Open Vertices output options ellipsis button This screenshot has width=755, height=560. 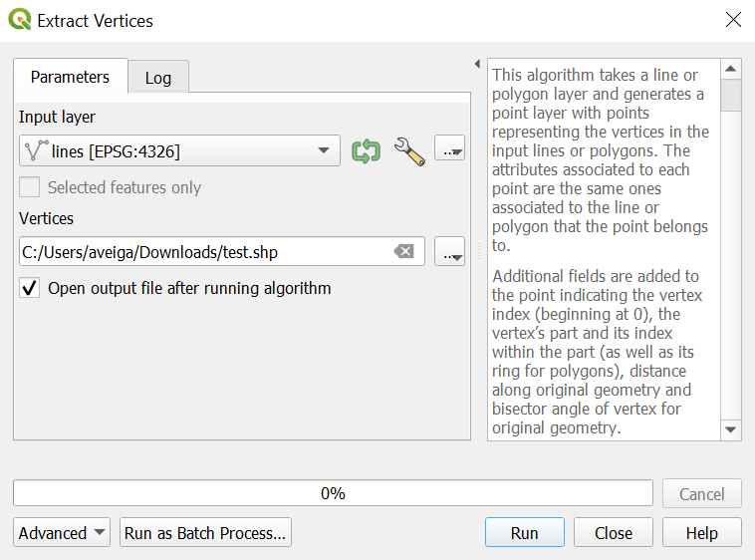(x=450, y=252)
